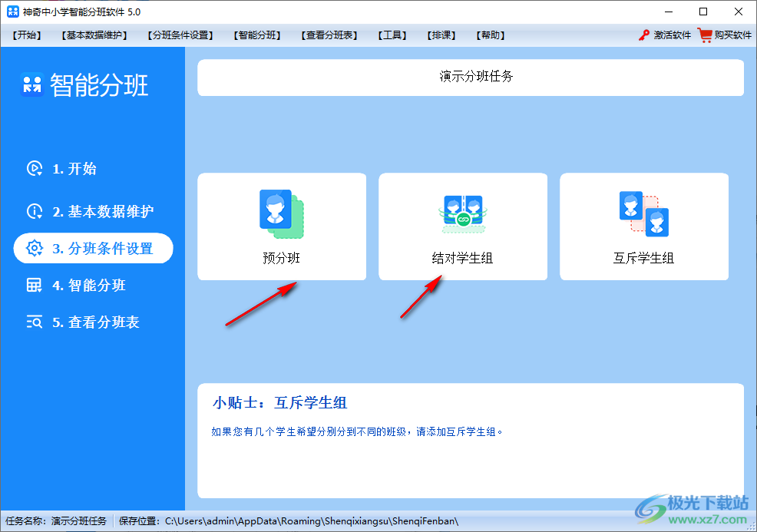Screen dimensions: 757x532
Task: Go to sidebar step 5. 查看分班表
Action: point(96,322)
